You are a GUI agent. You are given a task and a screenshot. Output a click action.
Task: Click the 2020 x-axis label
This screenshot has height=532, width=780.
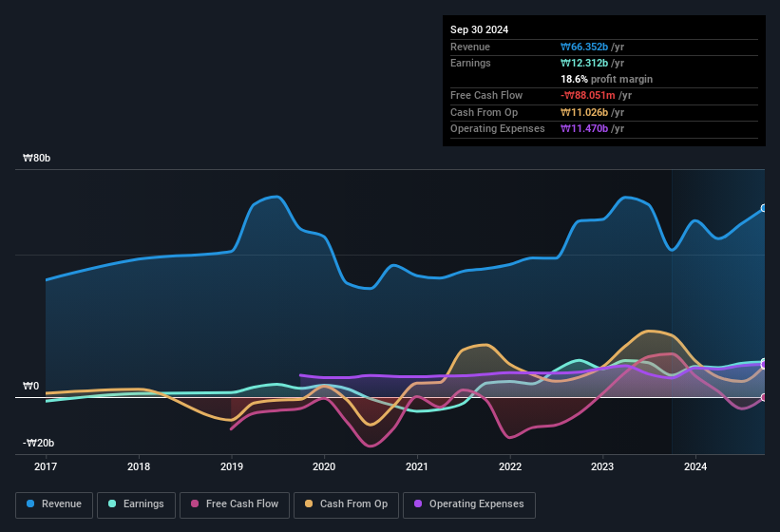click(324, 466)
